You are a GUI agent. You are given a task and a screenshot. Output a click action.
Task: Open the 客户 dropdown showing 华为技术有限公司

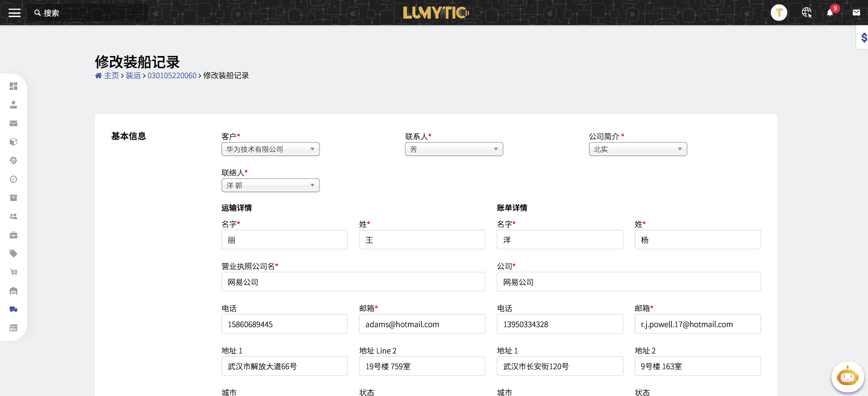tap(270, 149)
